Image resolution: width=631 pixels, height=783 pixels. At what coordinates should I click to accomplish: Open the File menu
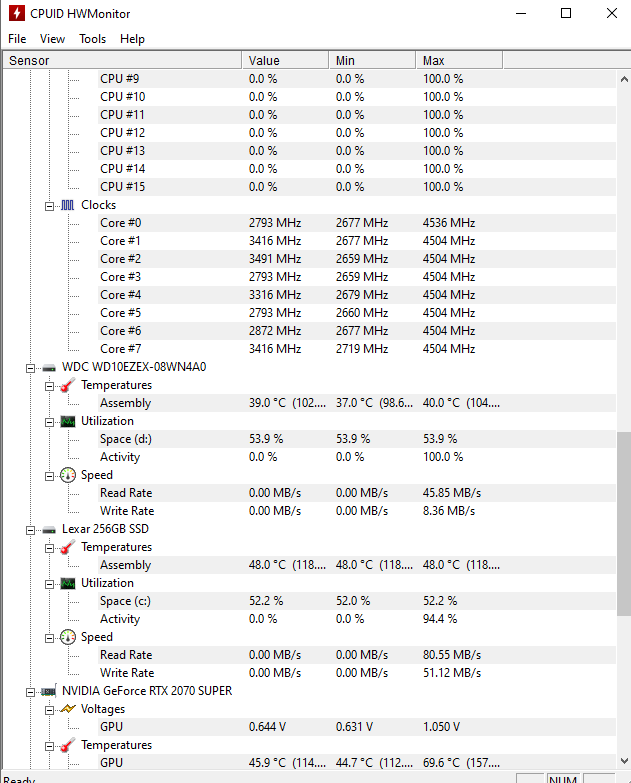coord(17,39)
